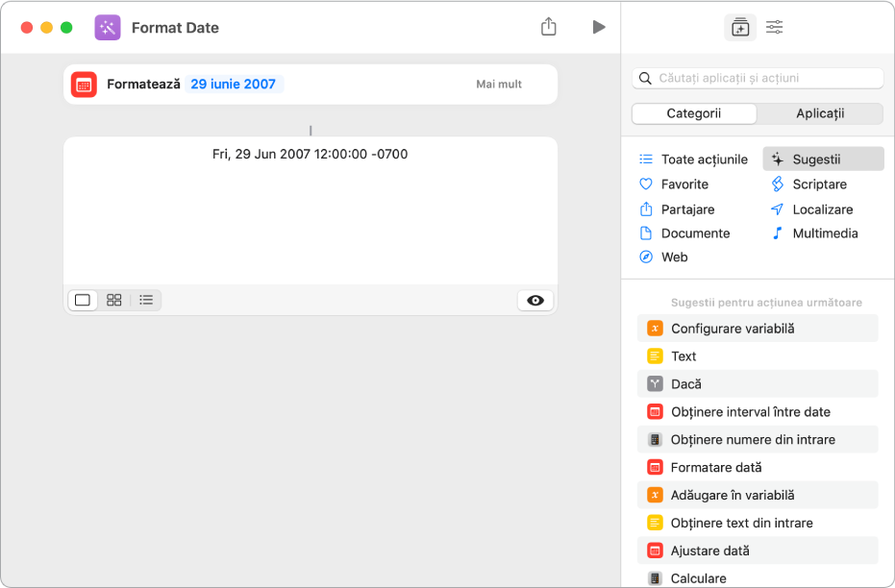The height and width of the screenshot is (588, 895).
Task: Select the Aplicații tab
Action: [x=820, y=113]
